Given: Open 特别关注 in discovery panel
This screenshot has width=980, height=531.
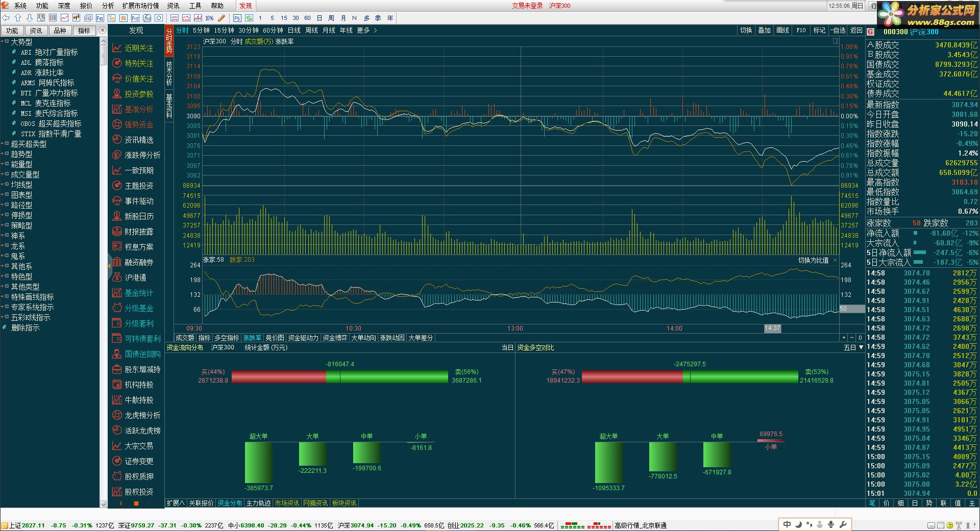Looking at the screenshot, I should point(139,63).
